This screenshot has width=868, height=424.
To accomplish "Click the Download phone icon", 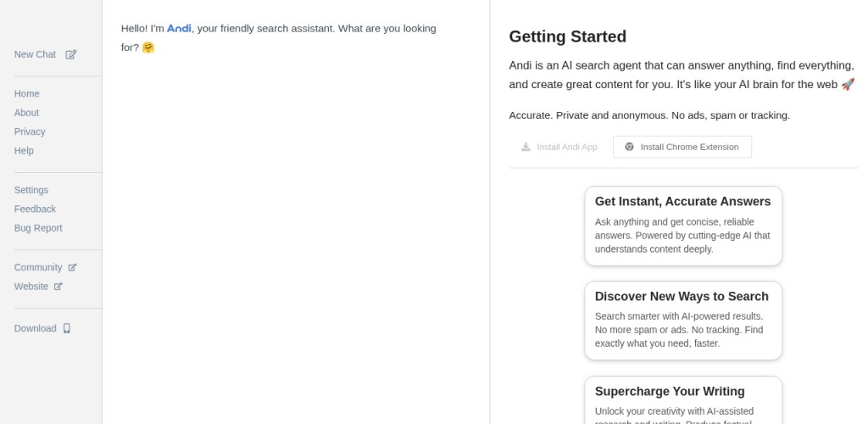I will click(67, 328).
